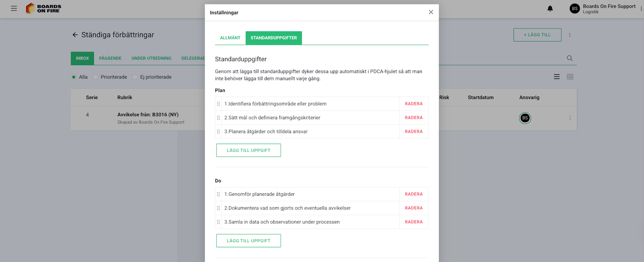This screenshot has width=644, height=262.
Task: Open the Pågående tab
Action: (110, 58)
